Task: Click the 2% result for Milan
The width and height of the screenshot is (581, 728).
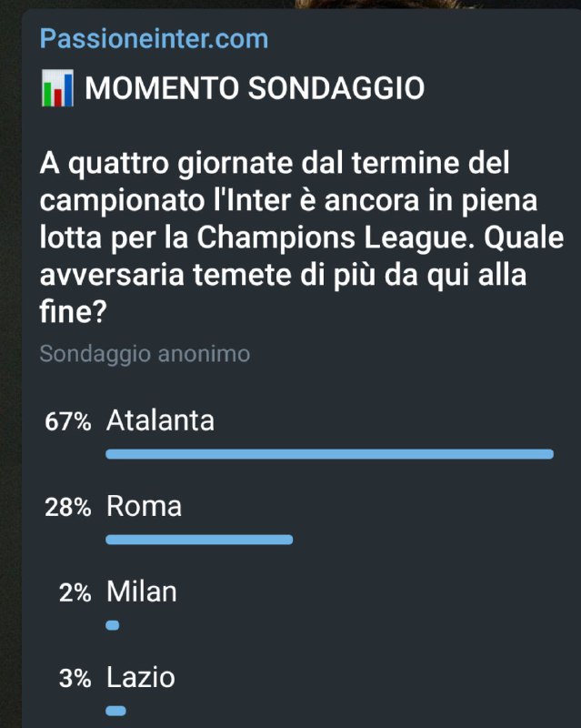Action: [x=74, y=593]
